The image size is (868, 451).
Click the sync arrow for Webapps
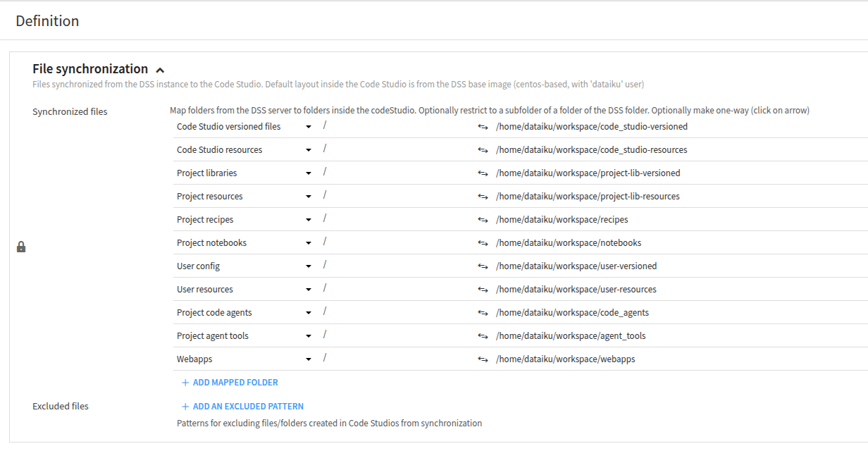[x=483, y=359]
